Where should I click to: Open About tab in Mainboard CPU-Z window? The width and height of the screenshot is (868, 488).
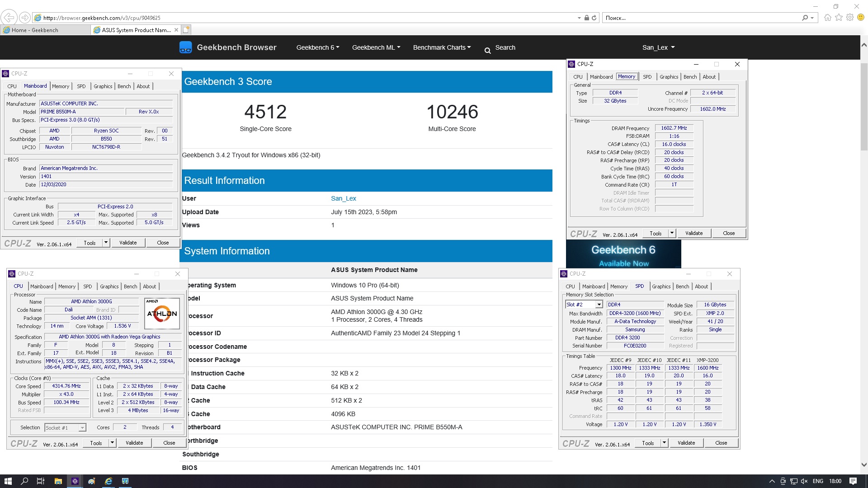click(143, 86)
